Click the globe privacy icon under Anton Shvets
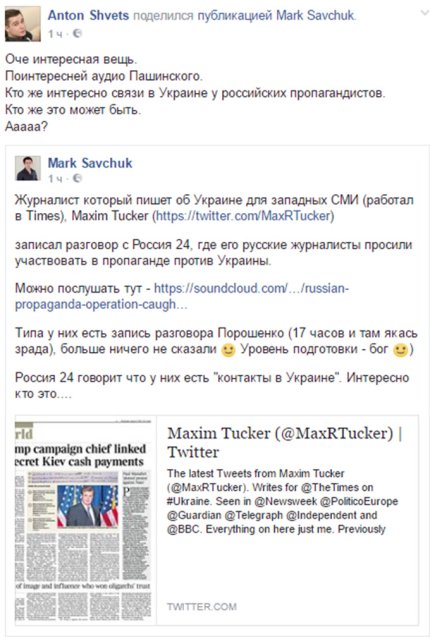The width and height of the screenshot is (430, 637). tap(77, 34)
